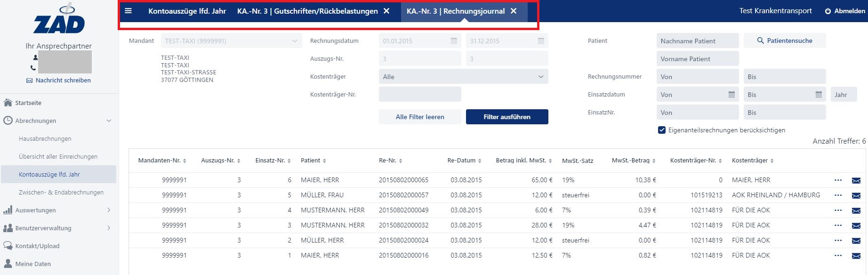
Task: Click Alle Filter leeren button
Action: (420, 117)
